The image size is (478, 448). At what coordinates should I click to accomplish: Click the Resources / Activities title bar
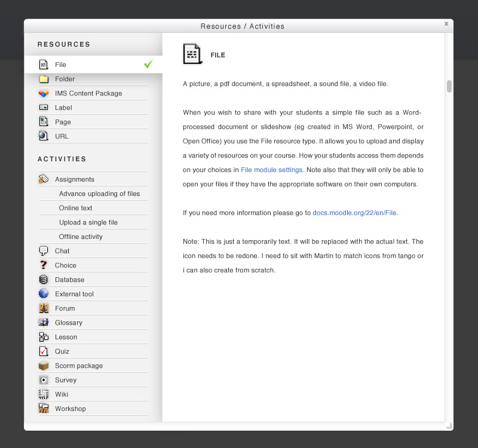point(238,26)
